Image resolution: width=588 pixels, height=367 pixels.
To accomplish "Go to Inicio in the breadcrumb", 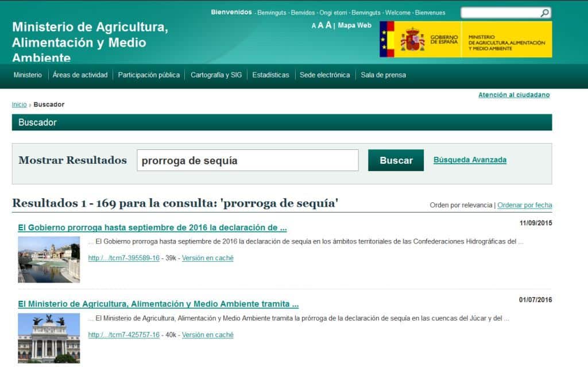I will point(19,105).
